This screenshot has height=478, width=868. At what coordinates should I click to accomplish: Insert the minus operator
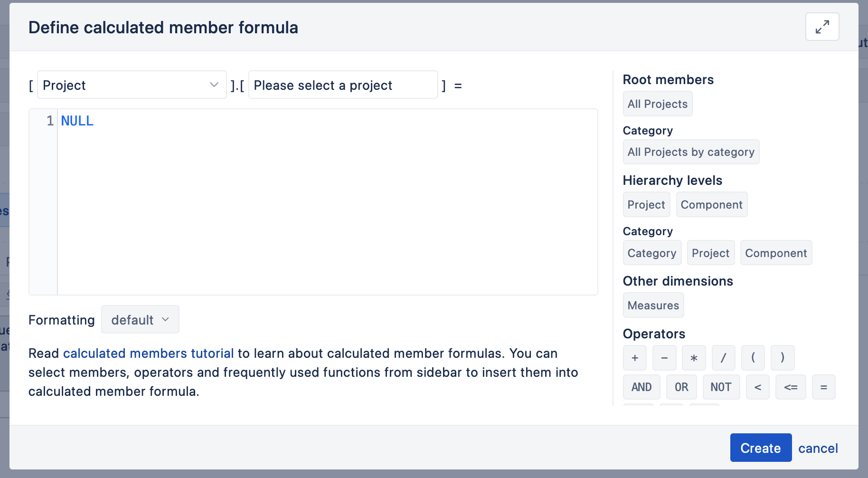point(664,358)
